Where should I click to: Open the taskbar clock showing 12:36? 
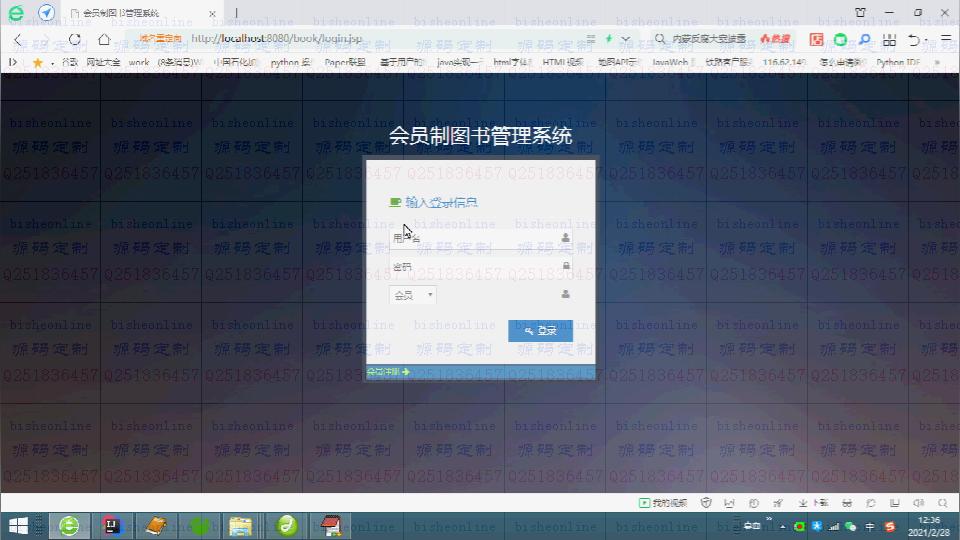coord(929,526)
